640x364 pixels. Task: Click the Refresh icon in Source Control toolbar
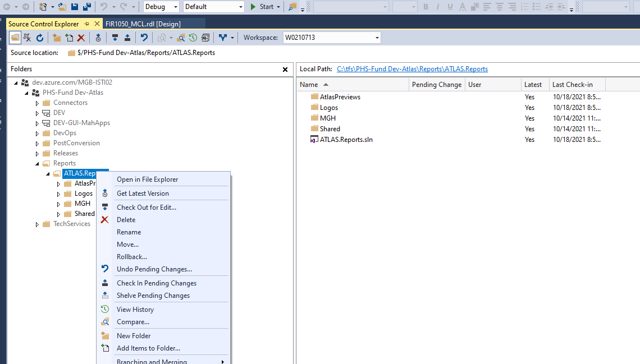pos(40,38)
